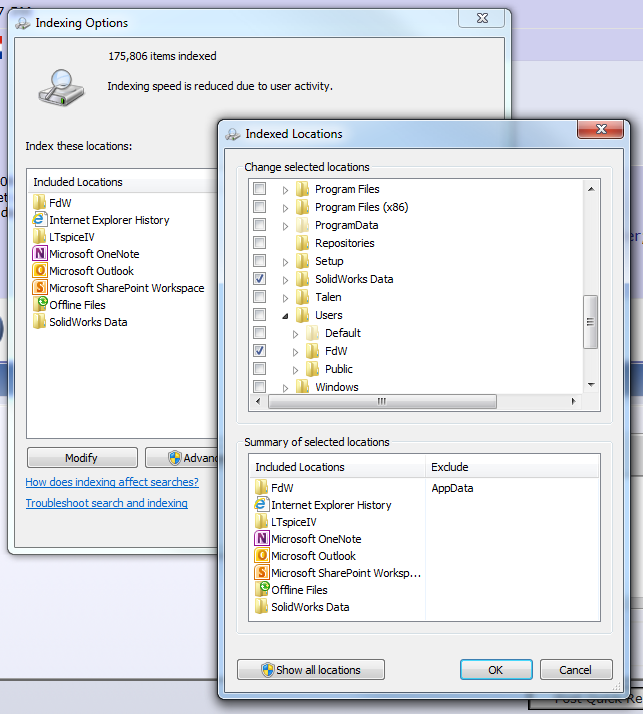Click the SolidWorks Data folder icon in summary list
This screenshot has width=643, height=714.
click(x=261, y=607)
